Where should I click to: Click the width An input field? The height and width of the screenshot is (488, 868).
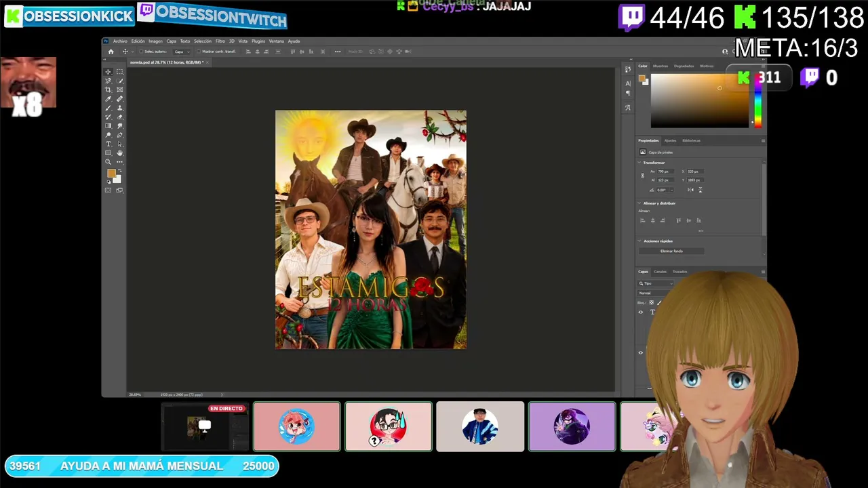click(x=667, y=171)
